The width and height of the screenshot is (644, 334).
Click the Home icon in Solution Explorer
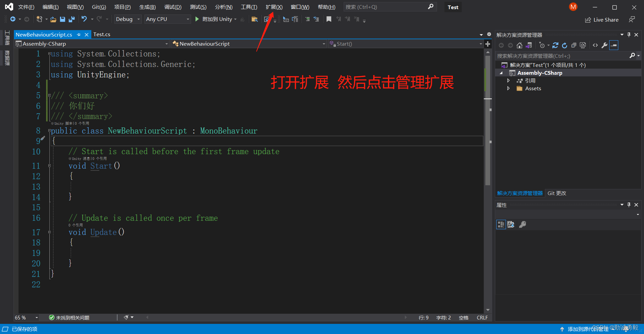coord(520,45)
